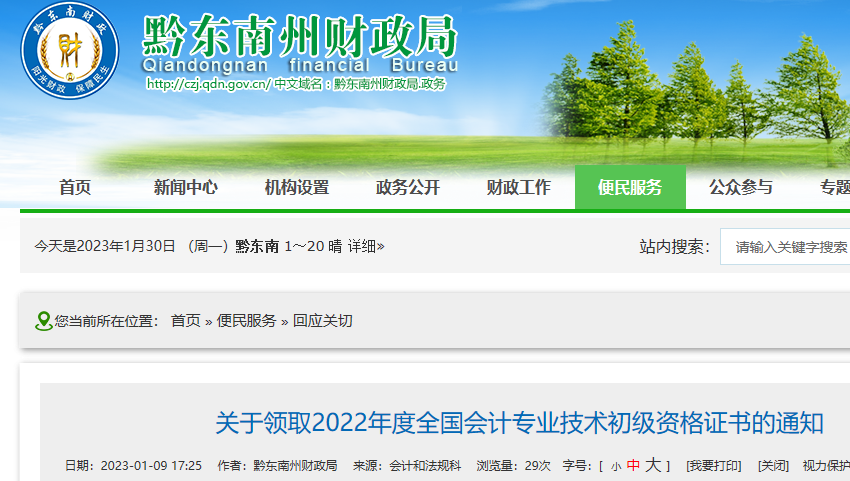Screen dimensions: 850x481
Task: Go to 政务公开 section
Action: click(408, 188)
